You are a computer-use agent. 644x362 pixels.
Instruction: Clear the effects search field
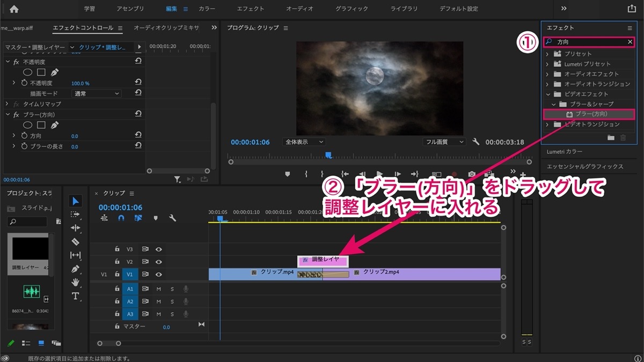(x=630, y=42)
